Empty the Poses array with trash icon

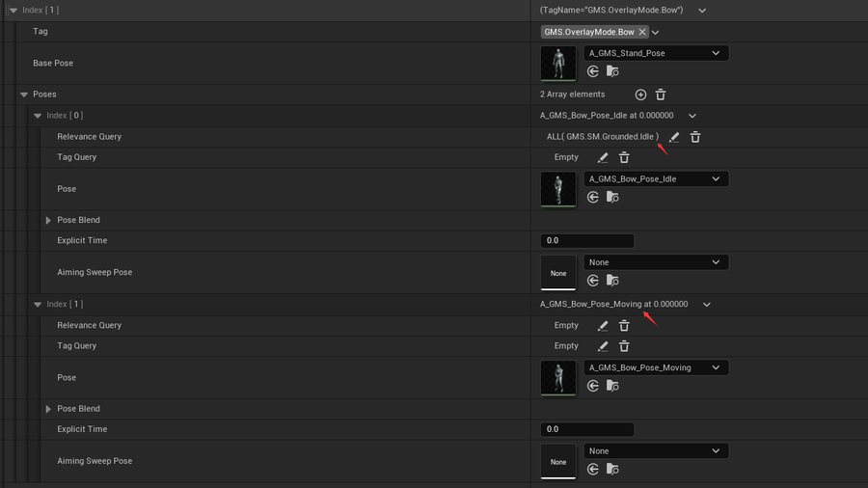point(661,95)
